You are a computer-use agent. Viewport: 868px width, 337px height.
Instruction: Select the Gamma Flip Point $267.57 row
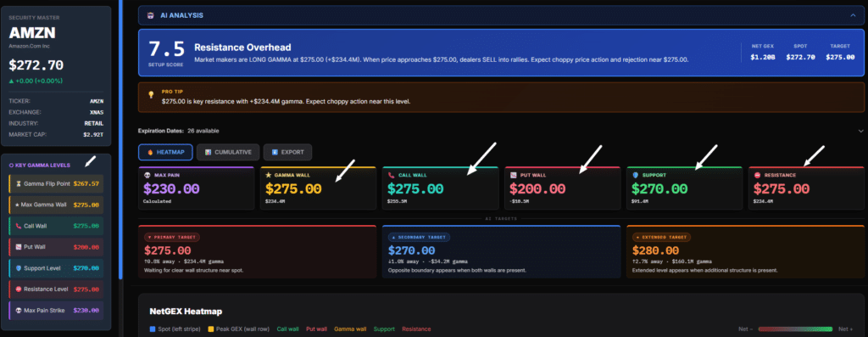(x=56, y=183)
